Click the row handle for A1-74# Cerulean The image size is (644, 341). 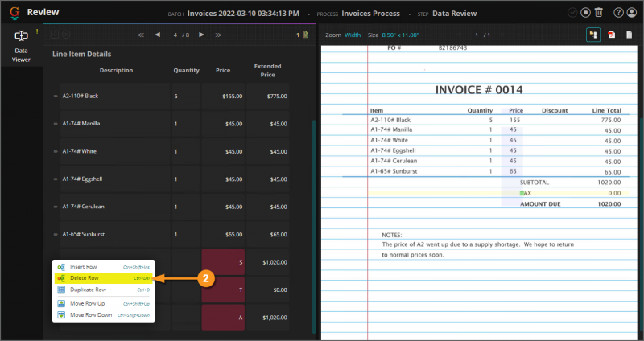56,207
